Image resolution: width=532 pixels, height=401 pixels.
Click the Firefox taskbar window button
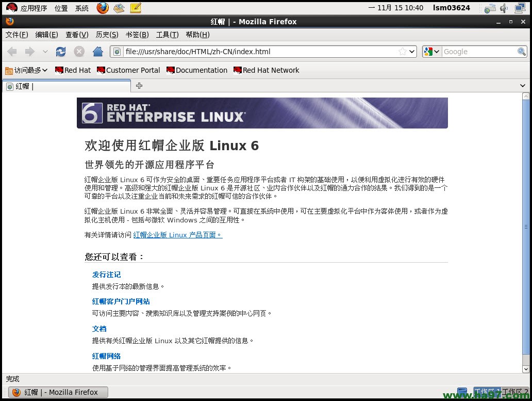[x=58, y=393]
